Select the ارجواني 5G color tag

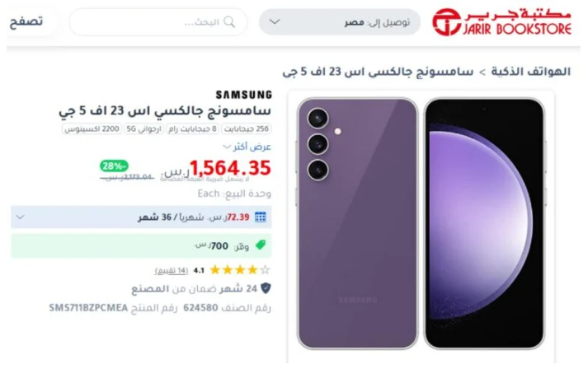(x=144, y=128)
